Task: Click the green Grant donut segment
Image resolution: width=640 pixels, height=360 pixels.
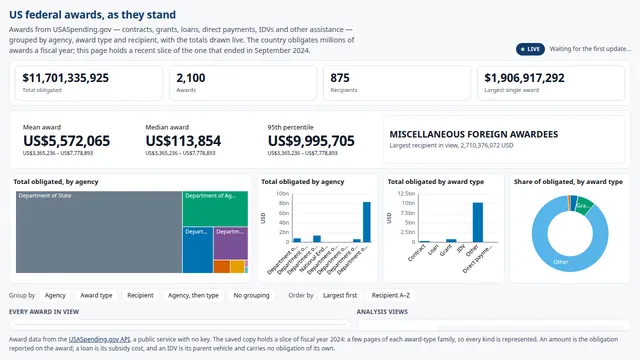Action: tap(585, 206)
